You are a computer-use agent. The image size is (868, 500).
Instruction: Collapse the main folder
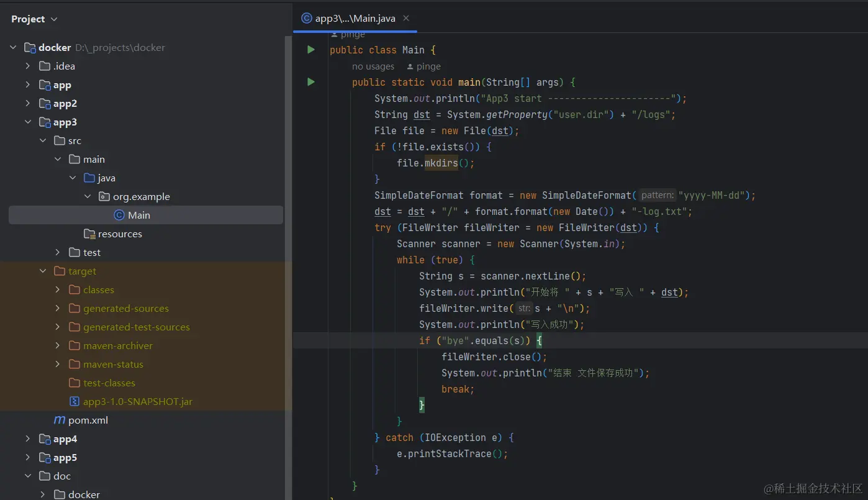point(58,159)
